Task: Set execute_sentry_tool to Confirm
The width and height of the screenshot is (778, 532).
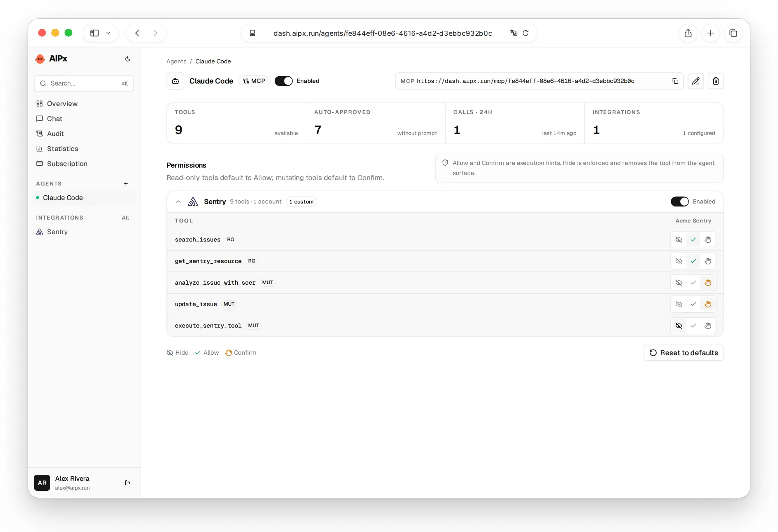Action: click(708, 326)
